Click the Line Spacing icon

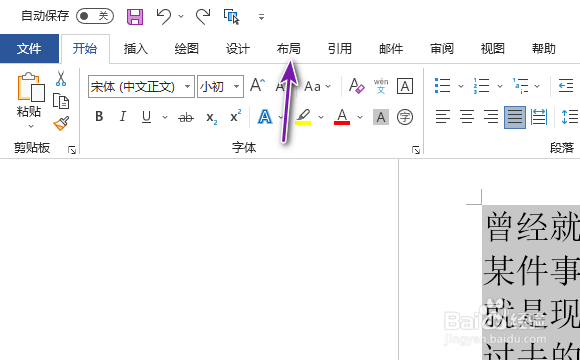coord(570,117)
